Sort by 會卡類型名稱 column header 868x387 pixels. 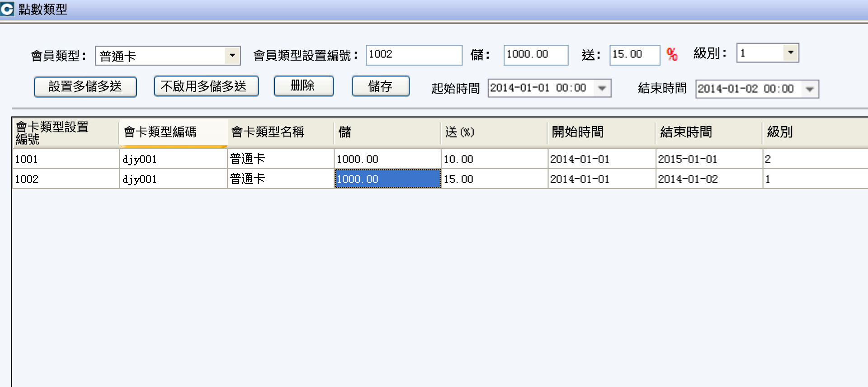tap(281, 132)
